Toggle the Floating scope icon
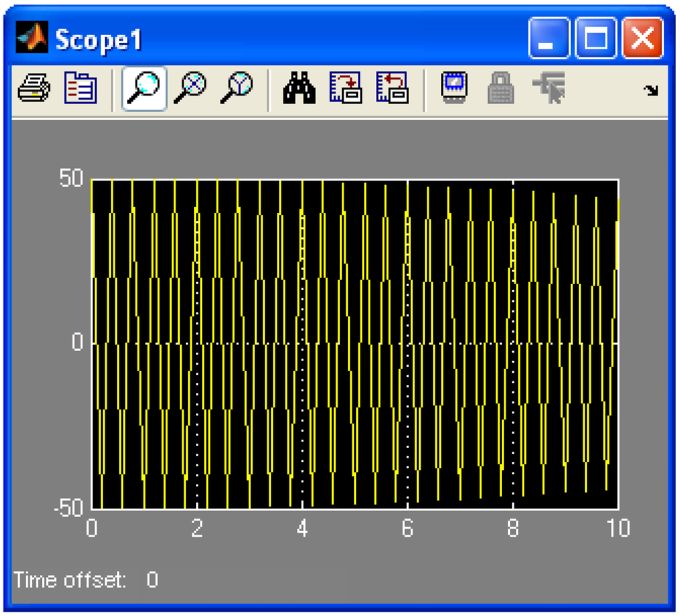Screen dimensions: 680x616 coord(455,88)
